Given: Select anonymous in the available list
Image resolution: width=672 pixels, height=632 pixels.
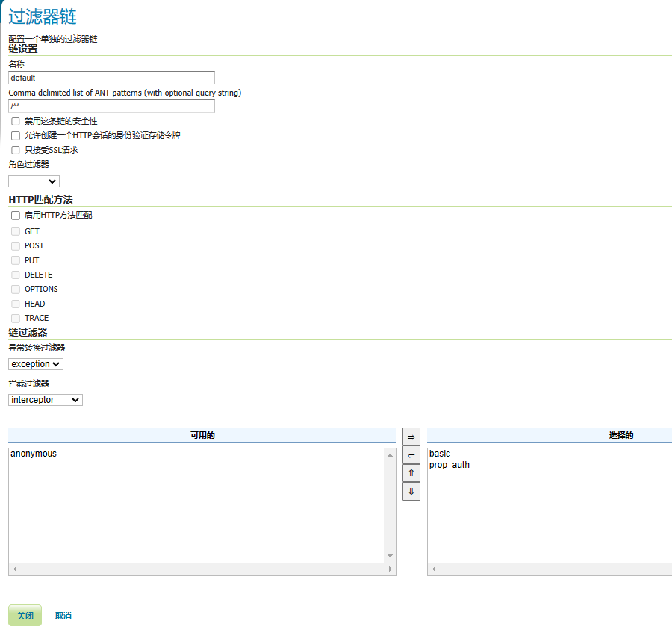Looking at the screenshot, I should pos(34,454).
